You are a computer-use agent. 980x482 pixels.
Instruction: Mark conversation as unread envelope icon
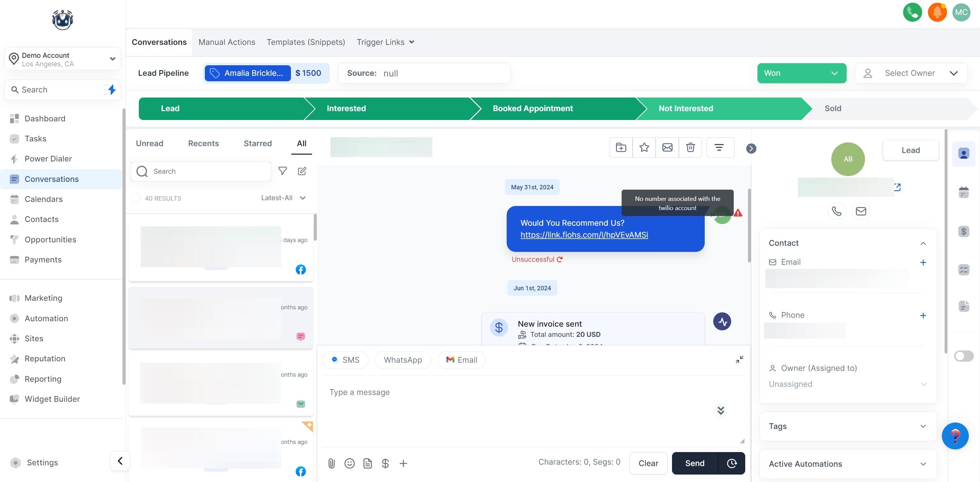pyautogui.click(x=667, y=148)
